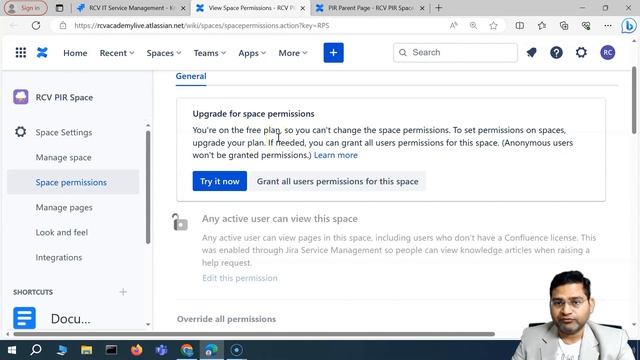Click the Sign in profile button
The width and height of the screenshot is (640, 360).
pos(26,8)
